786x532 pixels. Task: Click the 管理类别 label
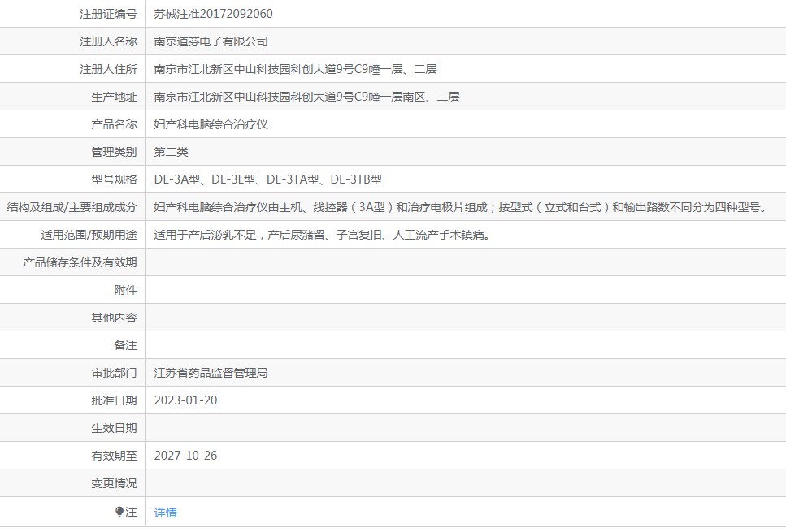[x=114, y=152]
